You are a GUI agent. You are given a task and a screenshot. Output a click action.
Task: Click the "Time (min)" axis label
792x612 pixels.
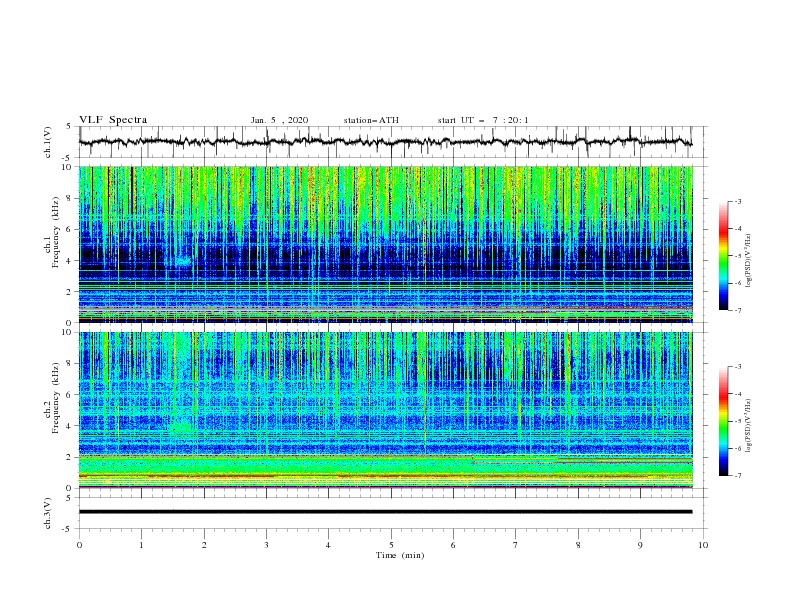pos(400,555)
